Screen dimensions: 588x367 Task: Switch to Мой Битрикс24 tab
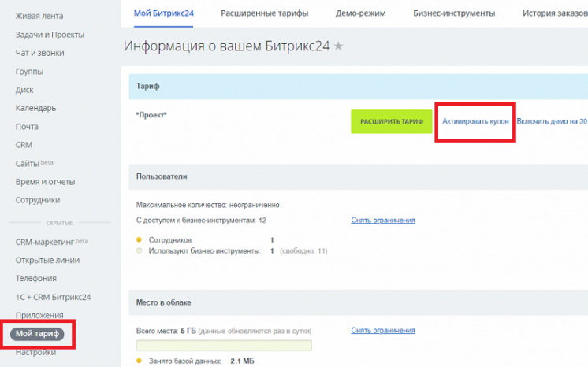(163, 13)
